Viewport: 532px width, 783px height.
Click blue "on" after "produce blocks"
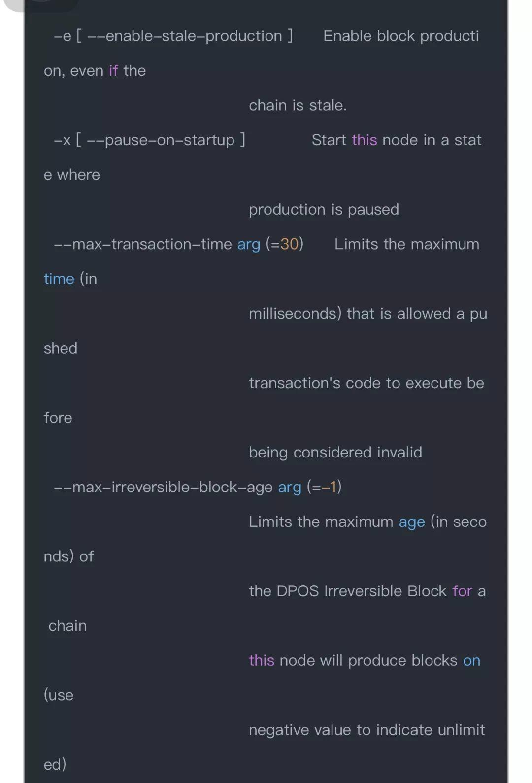coord(471,661)
